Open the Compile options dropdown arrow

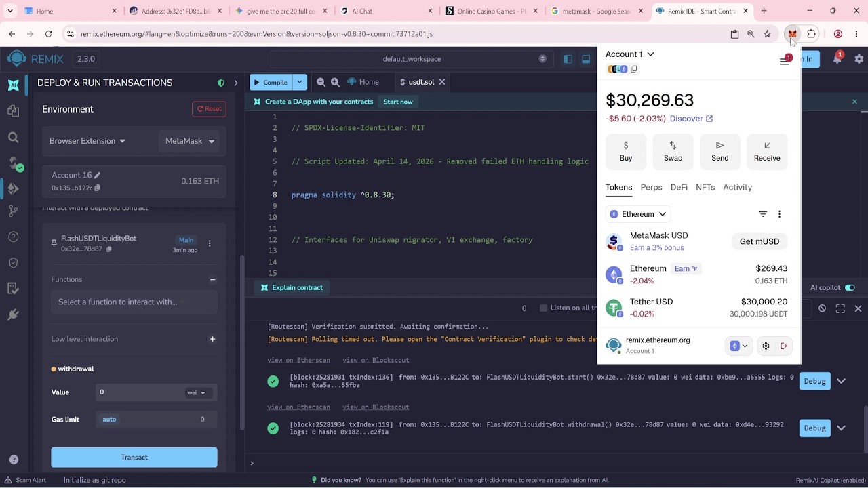299,82
